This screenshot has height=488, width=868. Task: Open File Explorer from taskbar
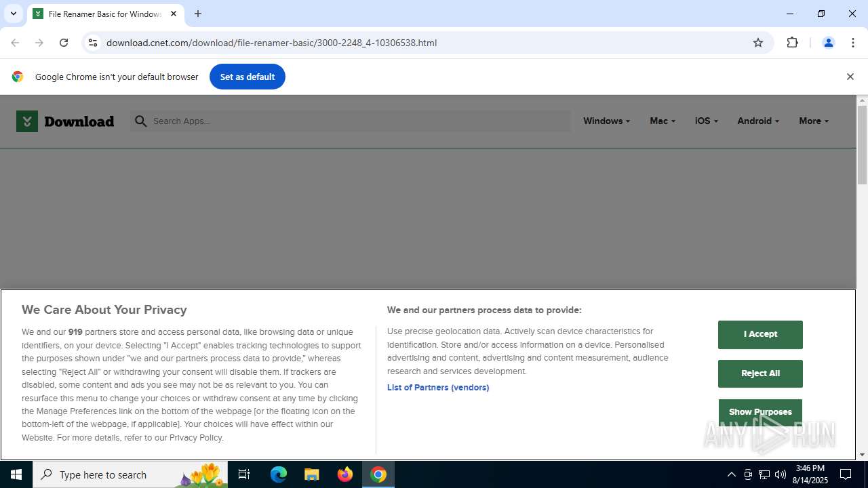(312, 474)
